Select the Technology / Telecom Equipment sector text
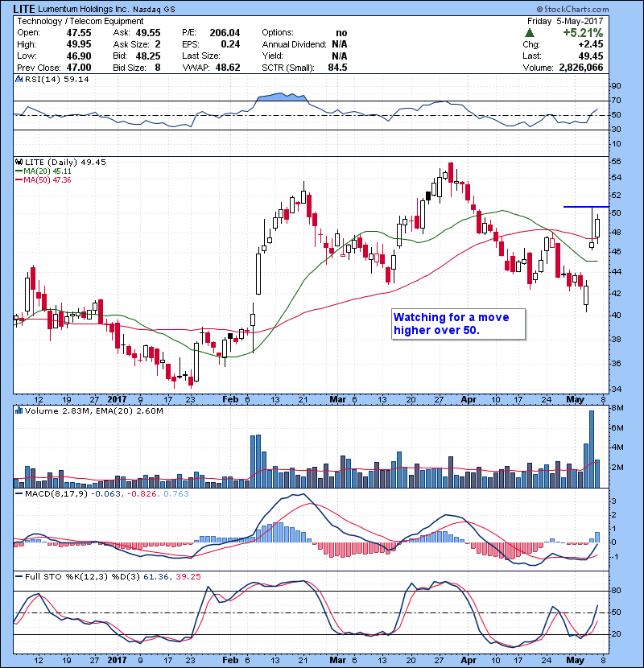This screenshot has width=644, height=668. (x=80, y=21)
